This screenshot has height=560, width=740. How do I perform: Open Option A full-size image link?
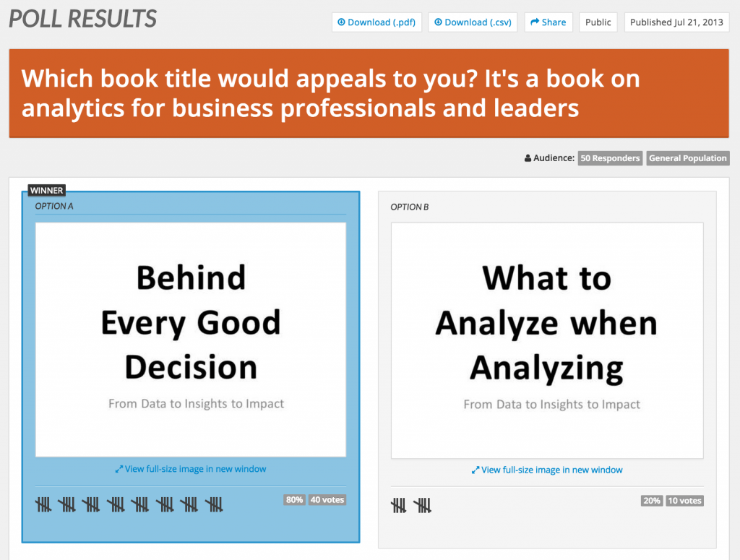(x=195, y=469)
